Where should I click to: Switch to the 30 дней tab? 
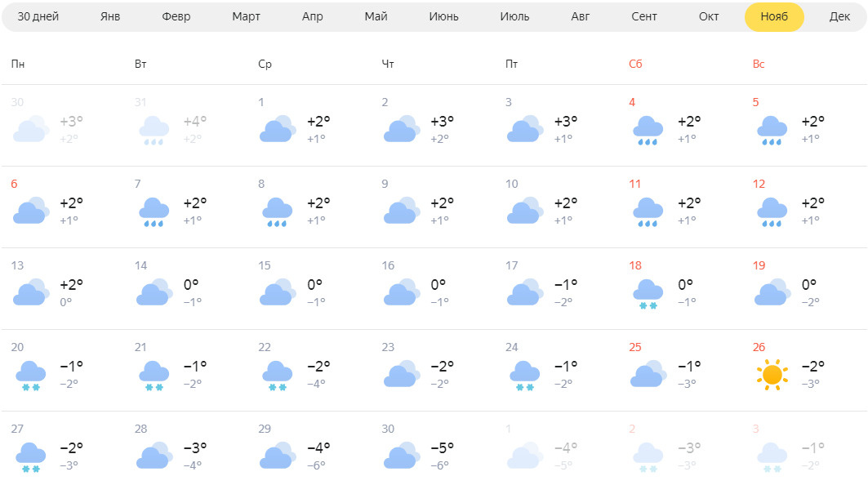click(38, 16)
